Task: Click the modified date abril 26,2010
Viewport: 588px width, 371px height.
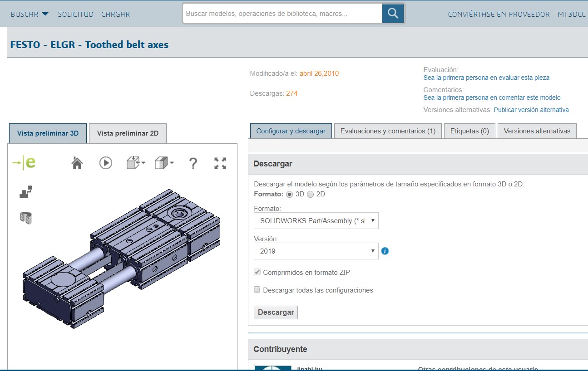Action: (x=319, y=73)
